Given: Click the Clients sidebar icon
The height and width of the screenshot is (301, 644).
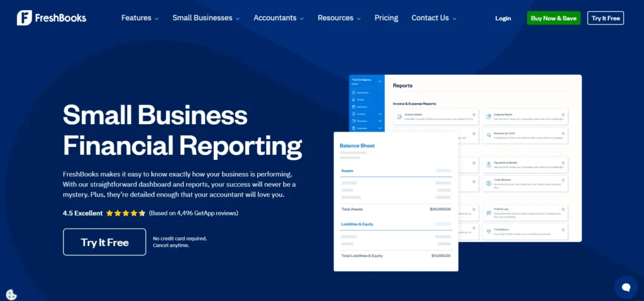Looking at the screenshot, I should [x=353, y=99].
